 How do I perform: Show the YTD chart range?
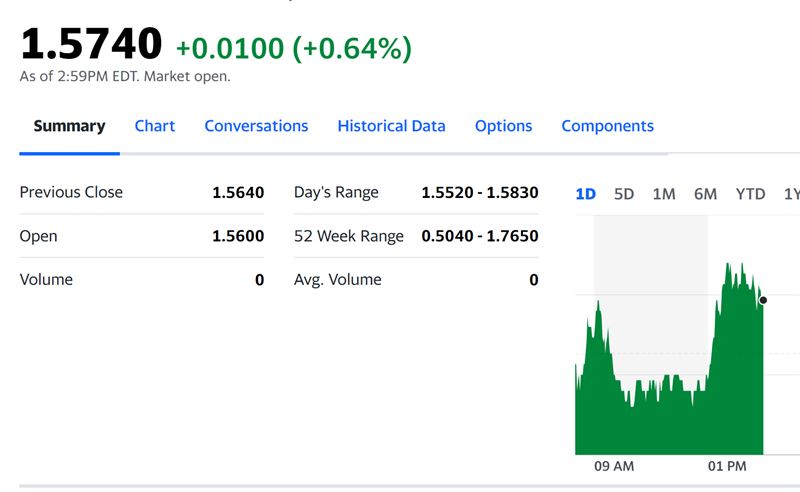point(750,194)
